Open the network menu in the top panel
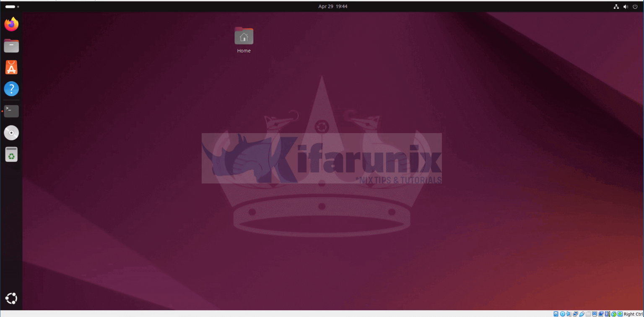Screen dimensions: 644x317 pyautogui.click(x=616, y=6)
